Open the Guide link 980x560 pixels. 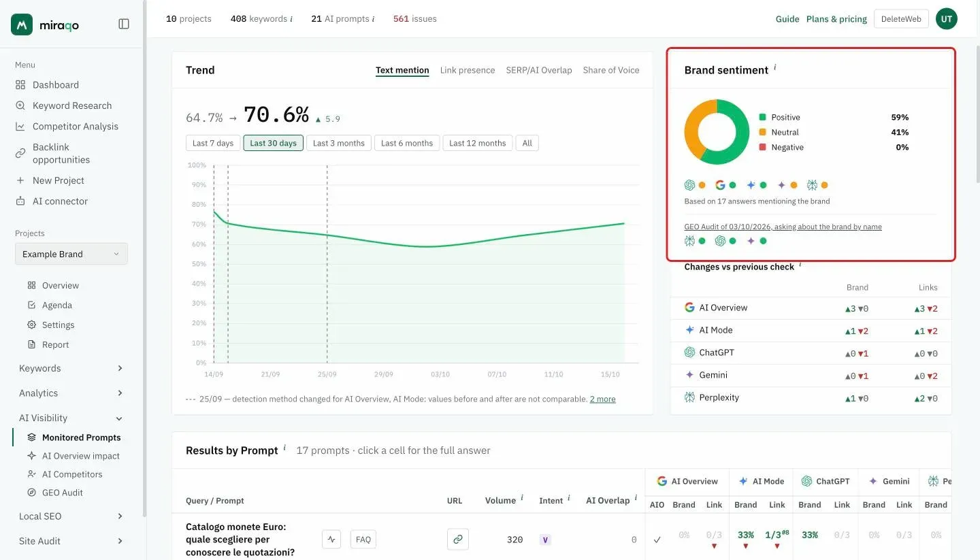[x=787, y=19]
